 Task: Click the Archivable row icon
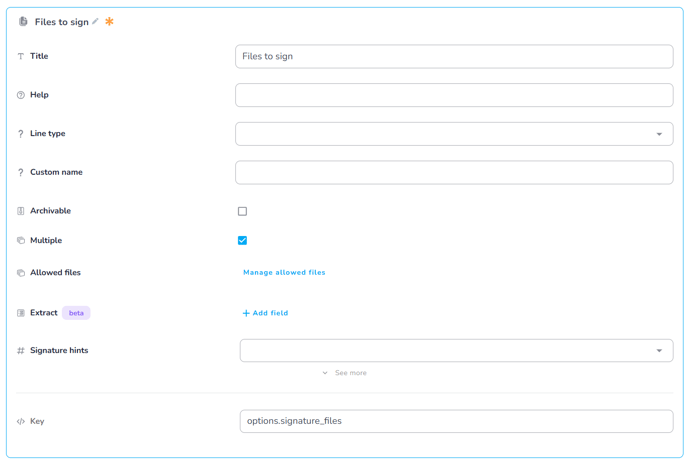pos(21,211)
